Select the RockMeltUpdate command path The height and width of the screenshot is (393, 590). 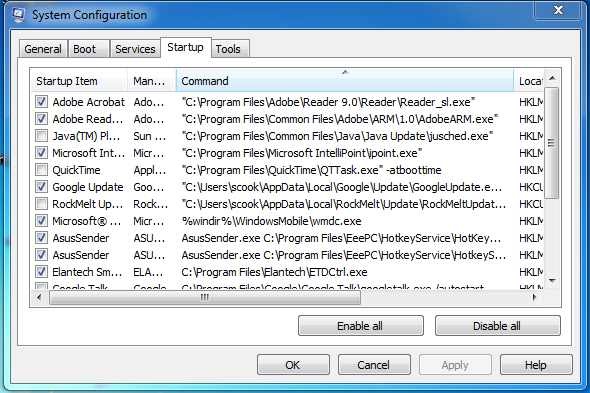(x=344, y=204)
